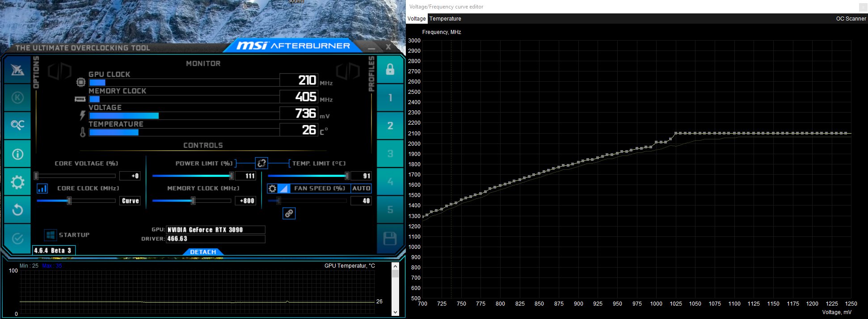Toggle the Windows STARTUP icon
Image resolution: width=868 pixels, height=319 pixels.
[x=51, y=235]
